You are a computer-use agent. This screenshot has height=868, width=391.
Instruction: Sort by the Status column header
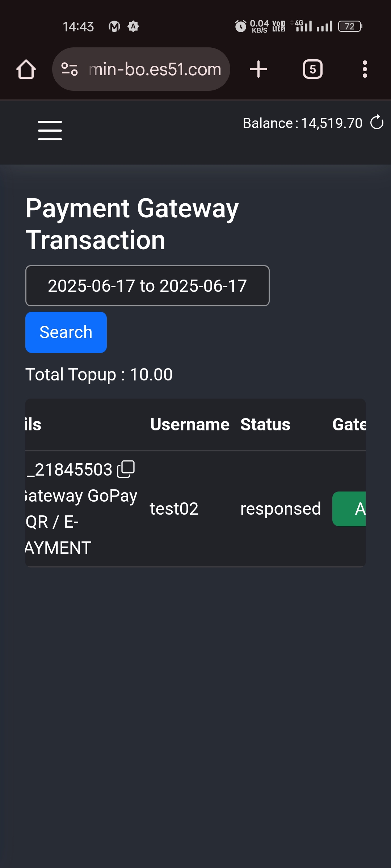coord(265,425)
